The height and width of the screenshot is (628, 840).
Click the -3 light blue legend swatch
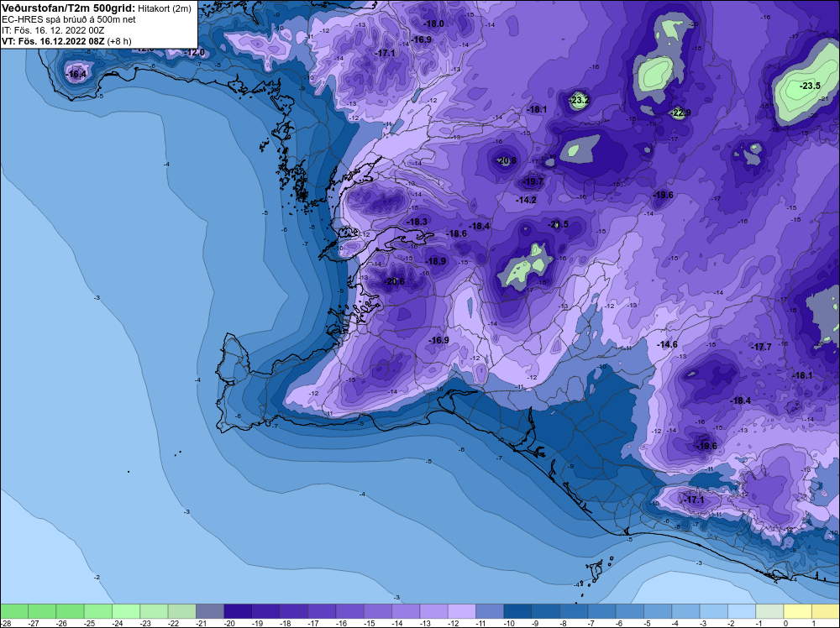click(713, 611)
